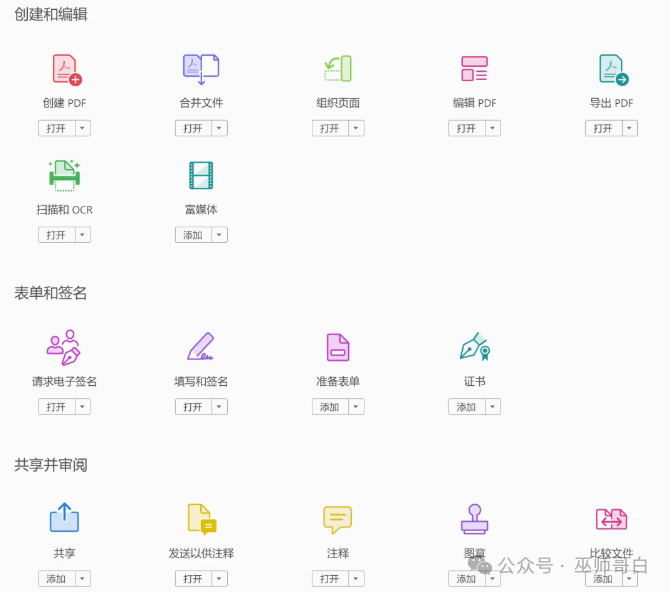
Task: Select the 注释 speech bubble icon
Action: (x=338, y=520)
